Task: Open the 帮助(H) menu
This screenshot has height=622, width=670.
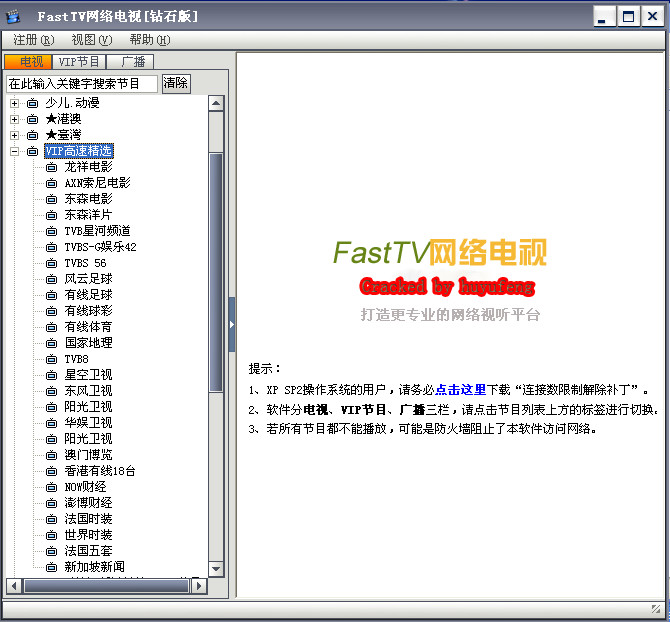Action: point(150,40)
